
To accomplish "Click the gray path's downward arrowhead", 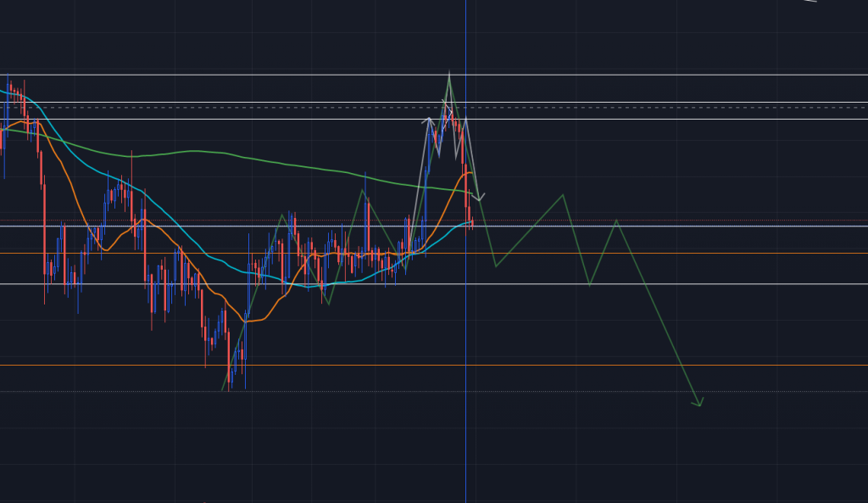I will pyautogui.click(x=479, y=198).
